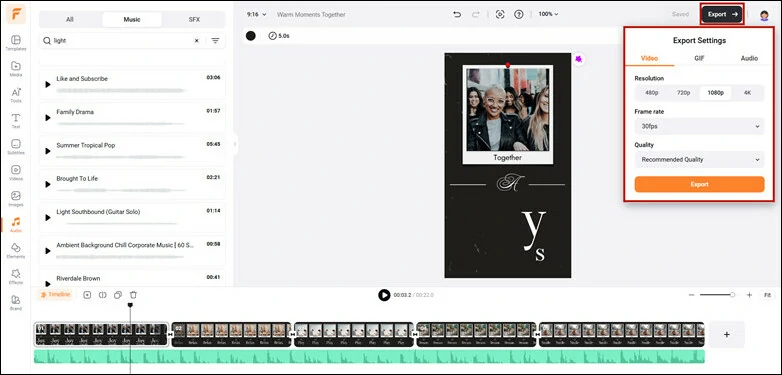Click the Fit timeline button
Image resolution: width=782 pixels, height=375 pixels.
coord(768,295)
